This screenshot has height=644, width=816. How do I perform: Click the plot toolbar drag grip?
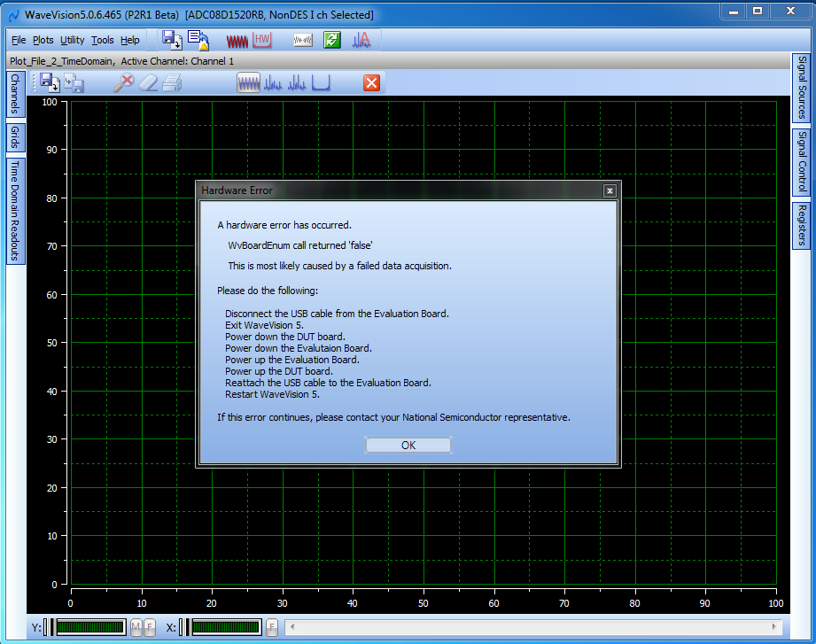point(35,82)
